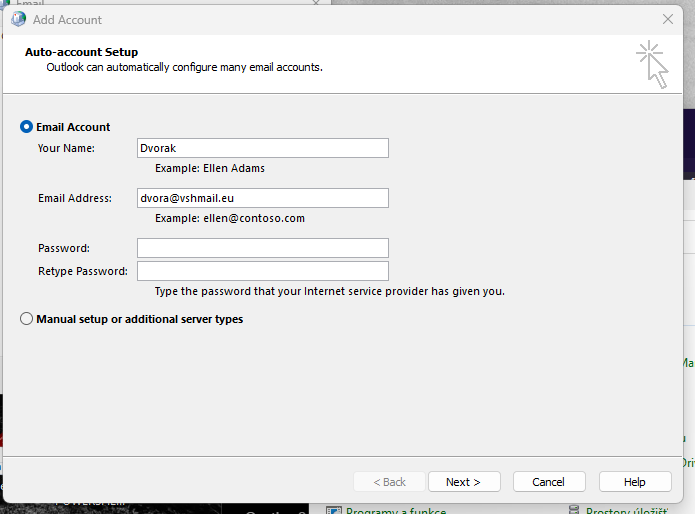Screen dimensions: 695x514
Task: Click the 'Example: Ellen Adams' hint text
Action: point(210,168)
